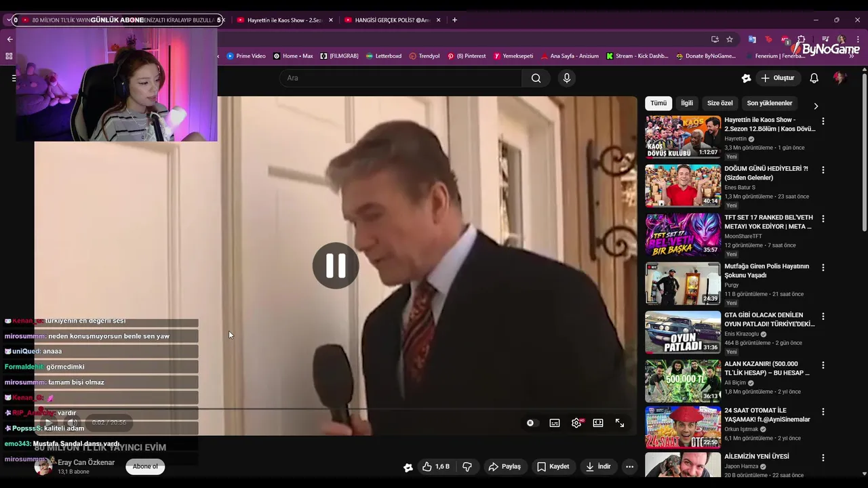Open options for TFT SET 17 RANKED video

[x=823, y=219]
